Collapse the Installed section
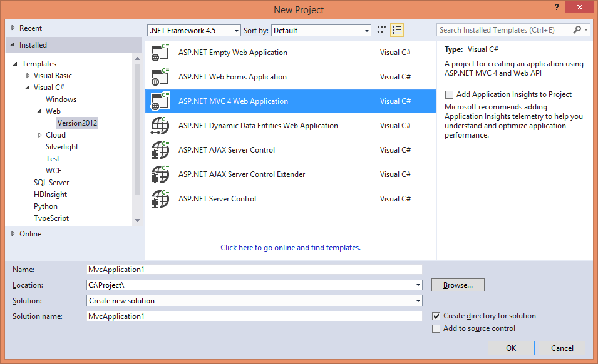Screen dimensions: 598x364 (12, 44)
